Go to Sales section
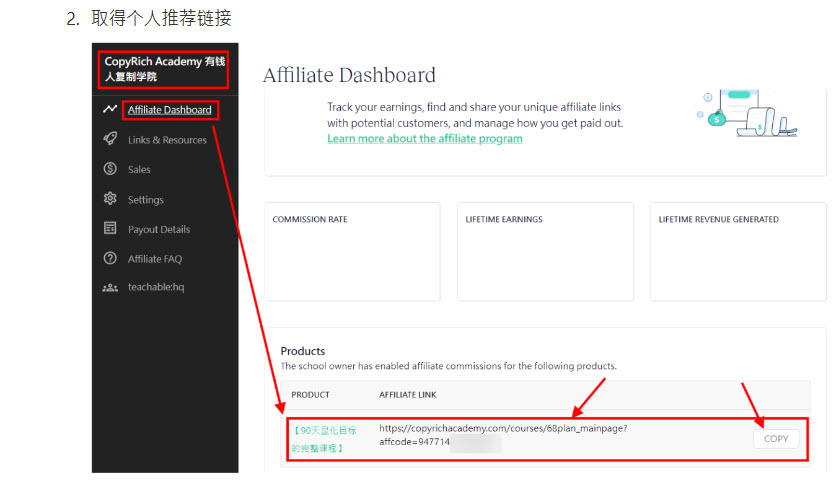835x484 pixels. click(139, 169)
